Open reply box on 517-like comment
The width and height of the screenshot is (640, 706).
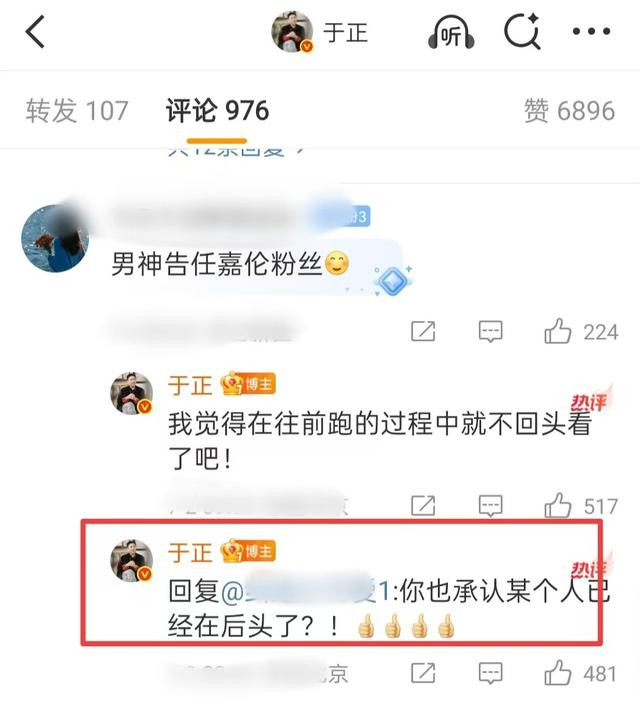(x=490, y=506)
